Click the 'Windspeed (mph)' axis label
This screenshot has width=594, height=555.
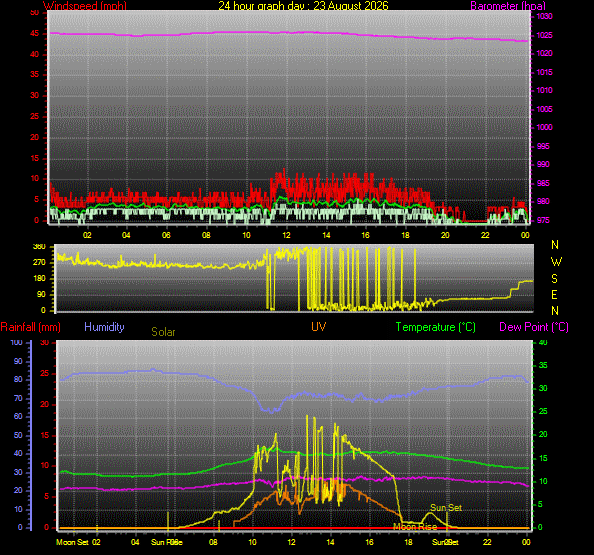85,6
